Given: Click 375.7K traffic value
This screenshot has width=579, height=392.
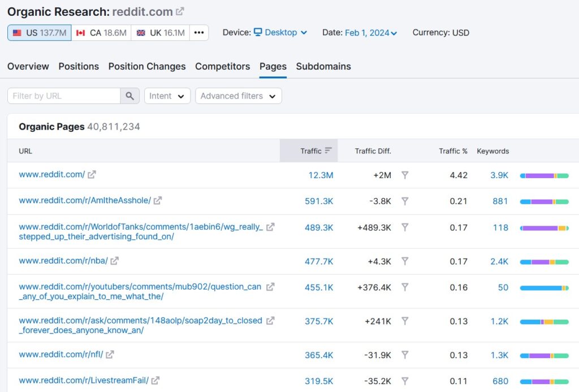Looking at the screenshot, I should tap(319, 321).
